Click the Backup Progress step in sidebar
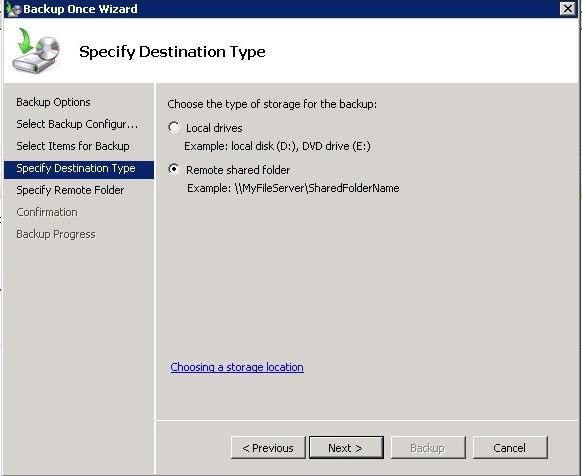This screenshot has width=582, height=476. [56, 234]
